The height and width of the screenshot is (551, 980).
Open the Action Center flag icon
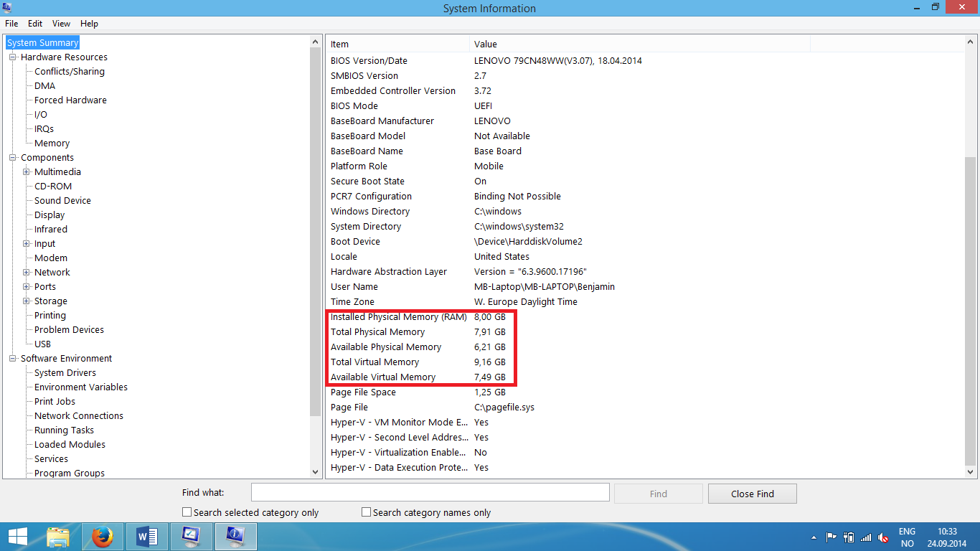[831, 537]
